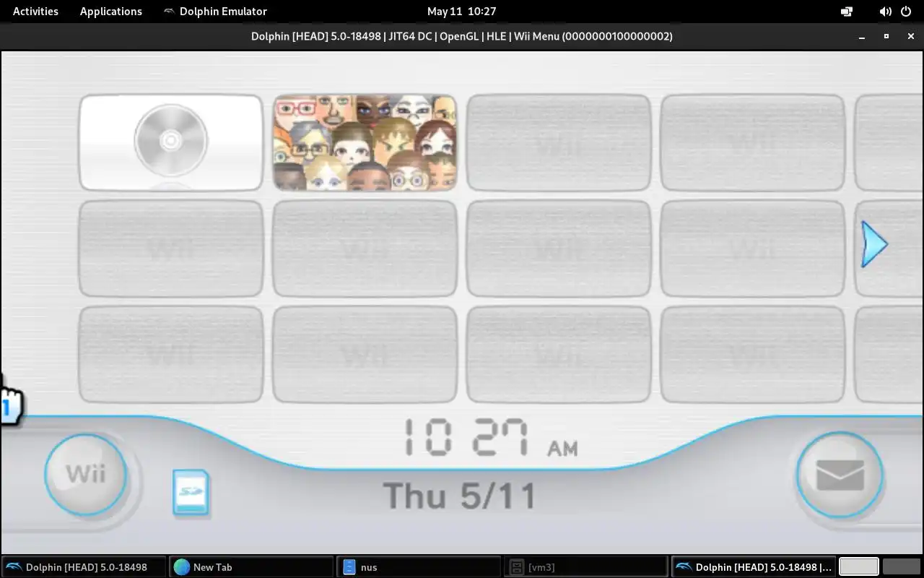
Task: Maximize the Dolphin window
Action: (886, 36)
